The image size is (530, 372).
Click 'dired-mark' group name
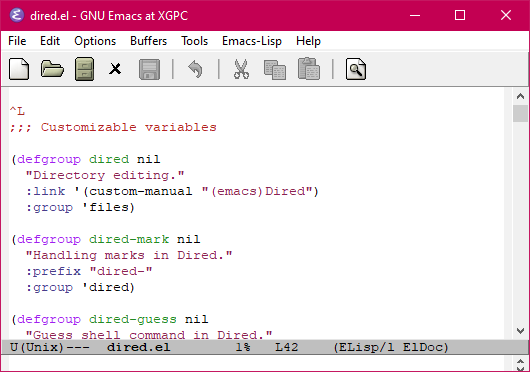129,239
